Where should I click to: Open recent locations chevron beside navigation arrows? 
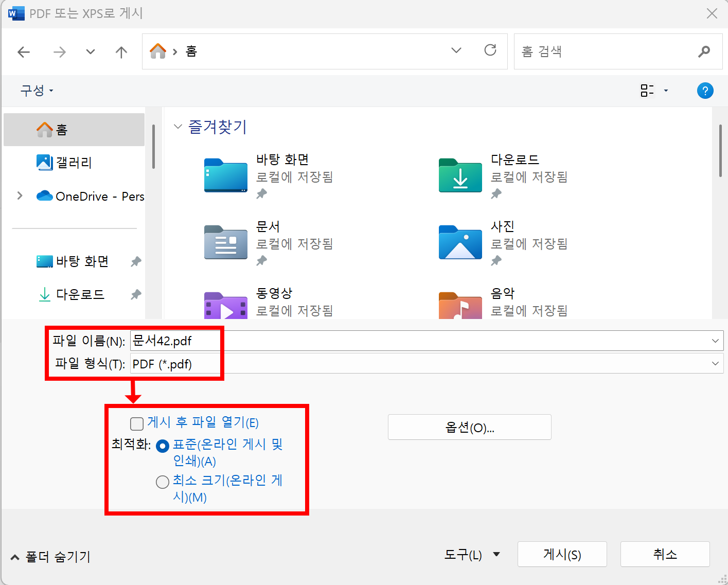pyautogui.click(x=91, y=52)
